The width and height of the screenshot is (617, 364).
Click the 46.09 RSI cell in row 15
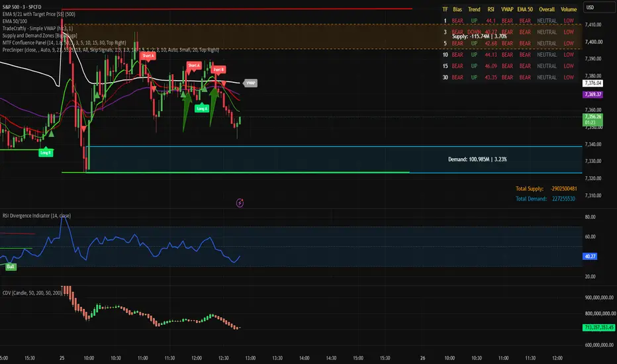coord(491,66)
